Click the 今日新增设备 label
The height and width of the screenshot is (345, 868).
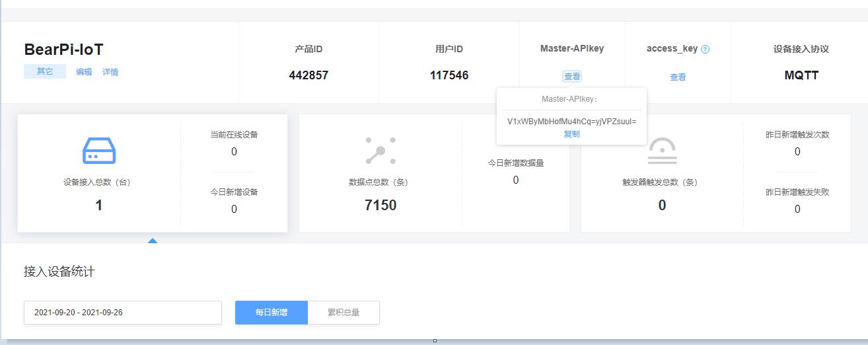234,192
